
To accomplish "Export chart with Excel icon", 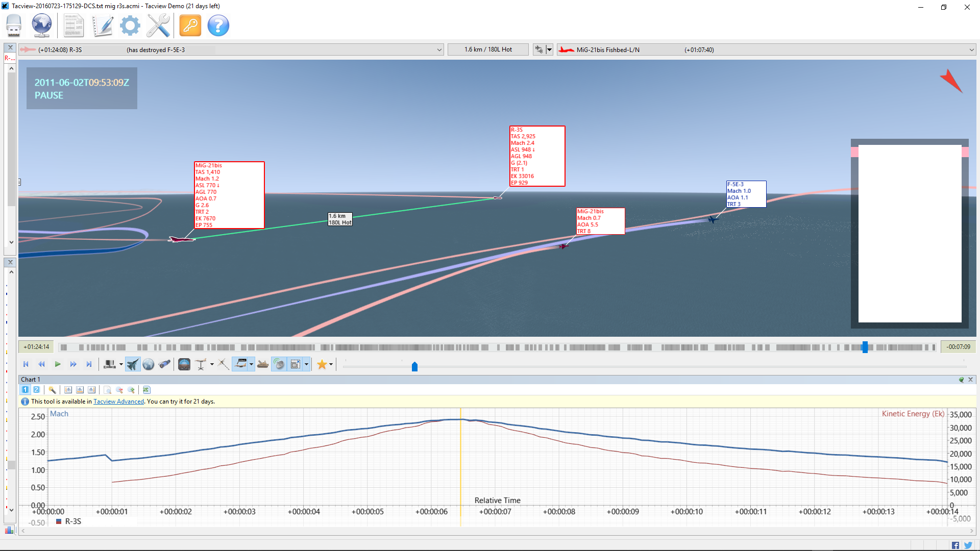I will [x=146, y=390].
